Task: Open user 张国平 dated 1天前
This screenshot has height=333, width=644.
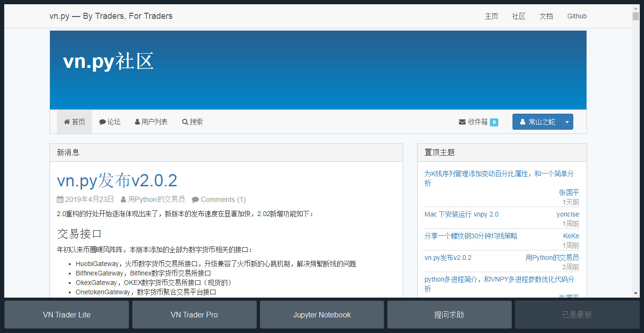Action: click(x=569, y=192)
